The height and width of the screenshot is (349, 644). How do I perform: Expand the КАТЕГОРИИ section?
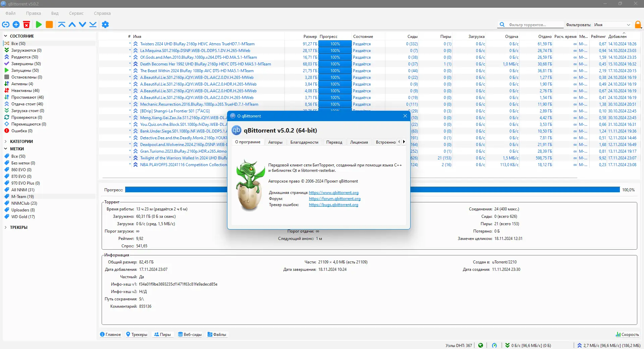coord(6,141)
